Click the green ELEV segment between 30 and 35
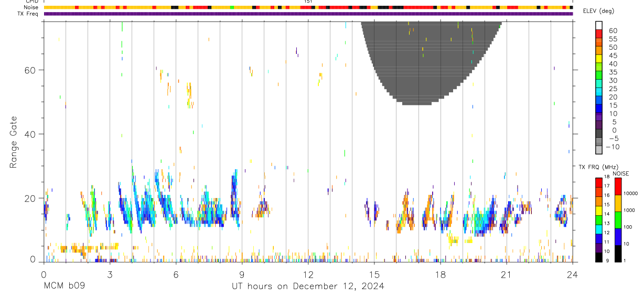This screenshot has height=297, width=644. point(599,75)
